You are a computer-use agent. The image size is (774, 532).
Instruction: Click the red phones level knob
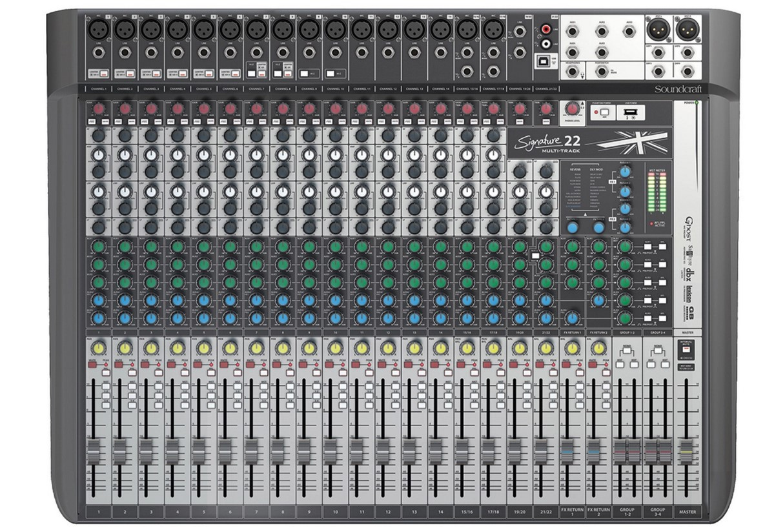(570, 109)
